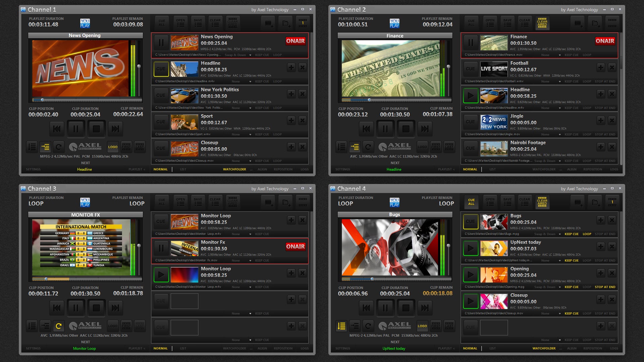Open transition dropdown for Channel 4 Opening clip
Screen dimensions: 644x362
pos(560,287)
